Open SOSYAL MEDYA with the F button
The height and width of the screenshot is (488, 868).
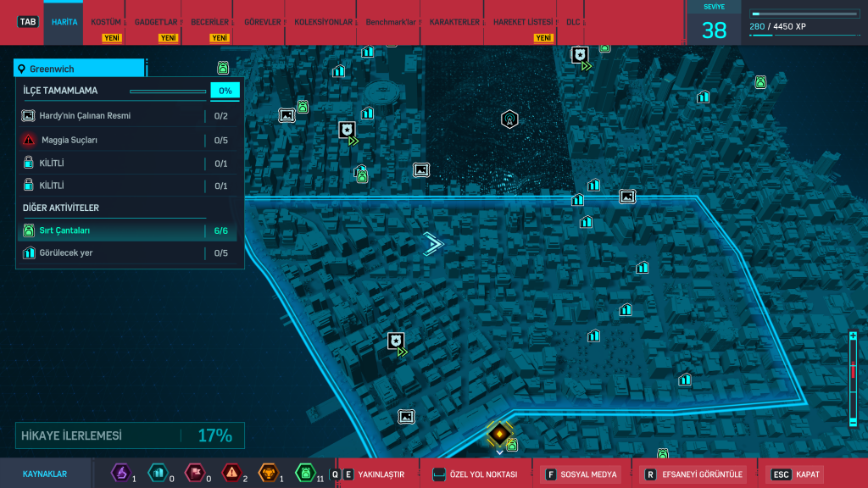[x=581, y=474]
